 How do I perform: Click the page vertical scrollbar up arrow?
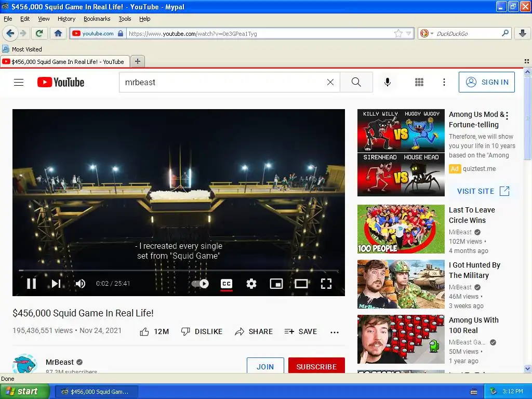tap(527, 72)
